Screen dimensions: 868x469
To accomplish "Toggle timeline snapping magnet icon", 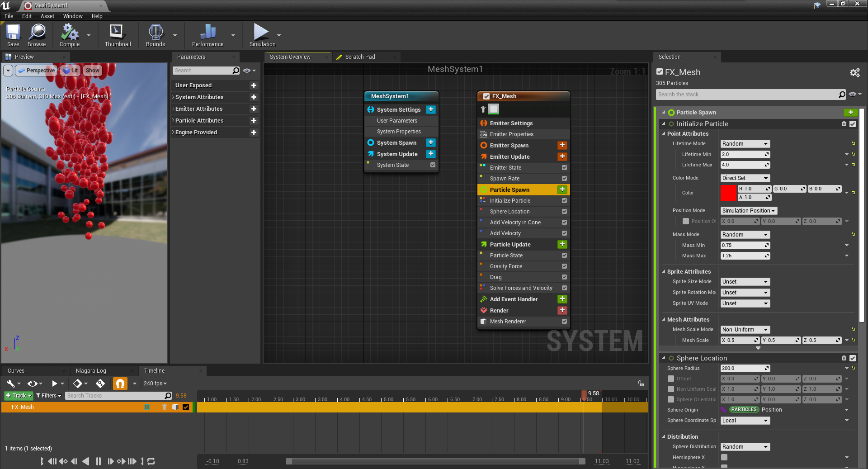I will pyautogui.click(x=120, y=384).
